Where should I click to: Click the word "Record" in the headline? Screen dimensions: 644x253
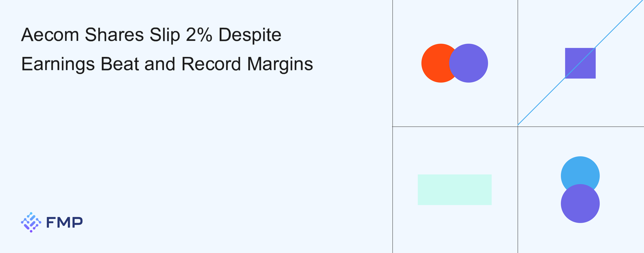tap(211, 64)
